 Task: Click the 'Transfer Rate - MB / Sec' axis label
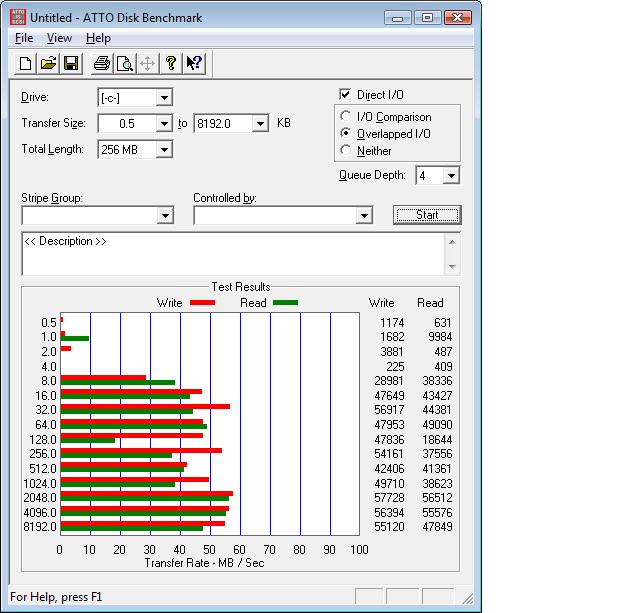pos(204,563)
